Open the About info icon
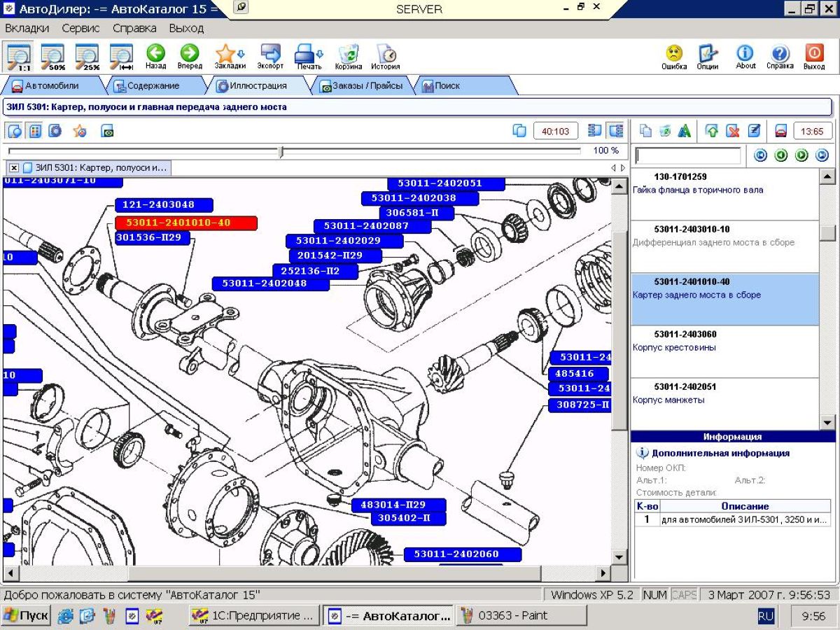The height and width of the screenshot is (630, 840). click(x=745, y=57)
